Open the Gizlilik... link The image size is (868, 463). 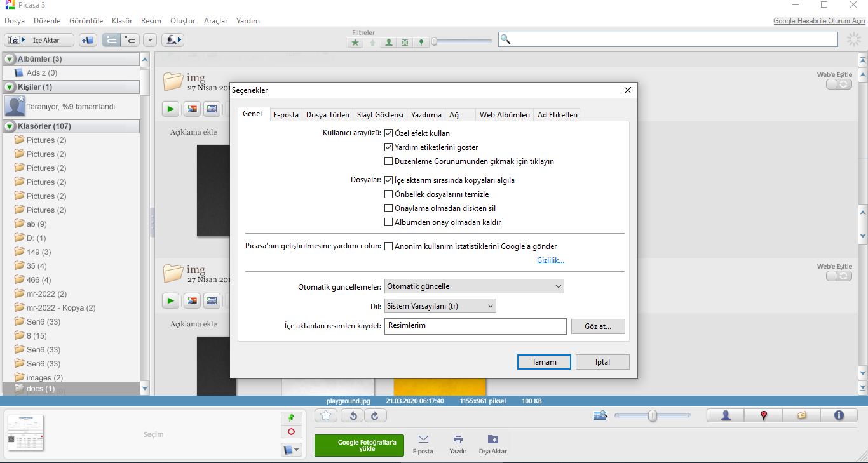point(550,260)
